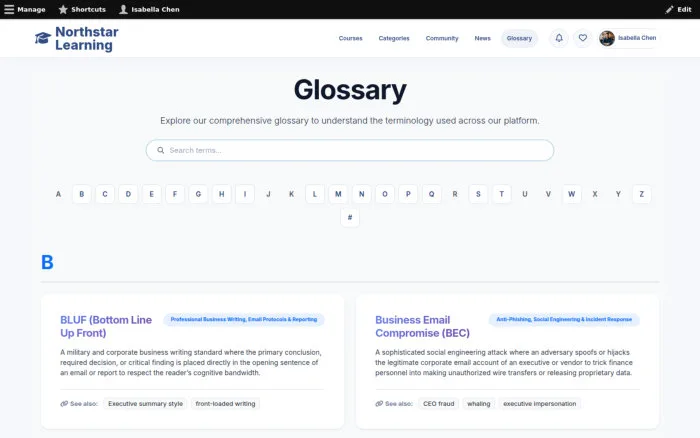Open the Categories nav item
The image size is (700, 438).
(394, 38)
